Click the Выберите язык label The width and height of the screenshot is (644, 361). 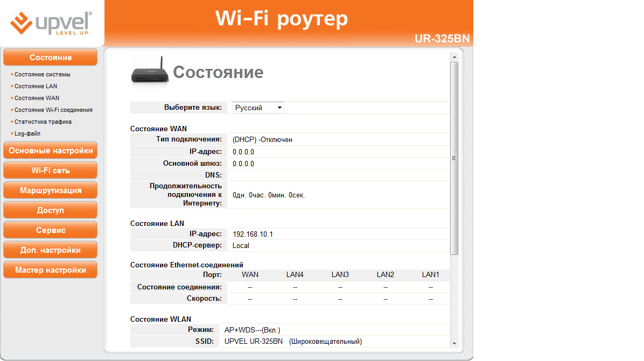click(x=193, y=108)
